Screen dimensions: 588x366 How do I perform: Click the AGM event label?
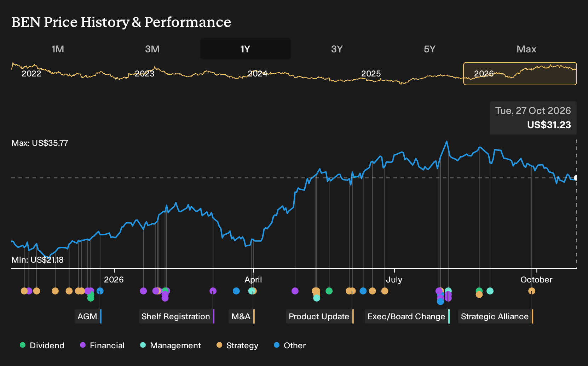(x=88, y=316)
